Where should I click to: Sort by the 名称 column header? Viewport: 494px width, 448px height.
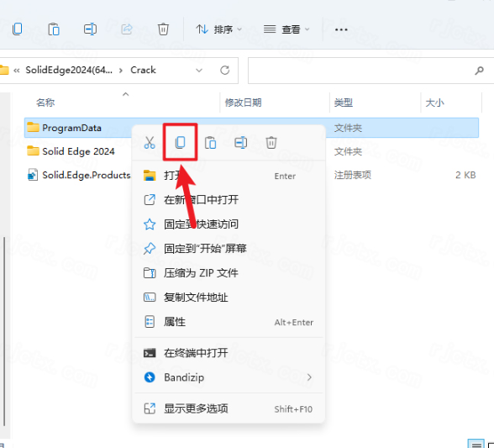(x=45, y=103)
